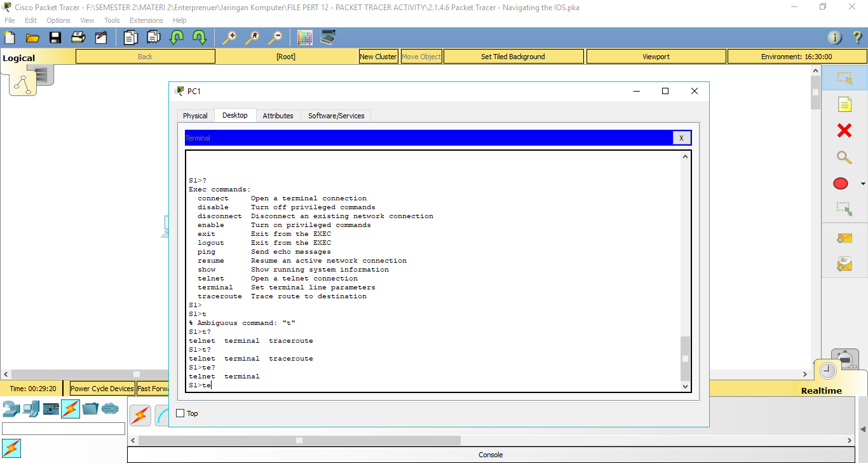The width and height of the screenshot is (868, 463).
Task: Click the New Cluster button
Action: click(x=378, y=57)
